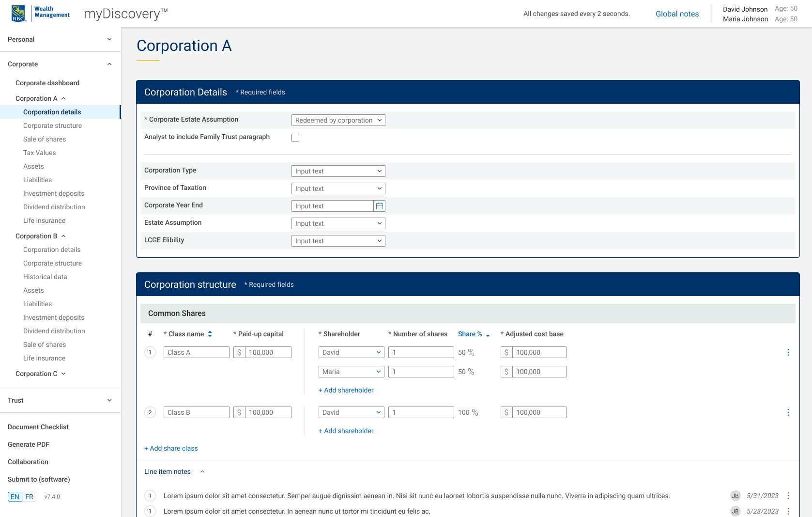This screenshot has width=812, height=517.
Task: Click the Class A name input field
Action: click(x=197, y=352)
